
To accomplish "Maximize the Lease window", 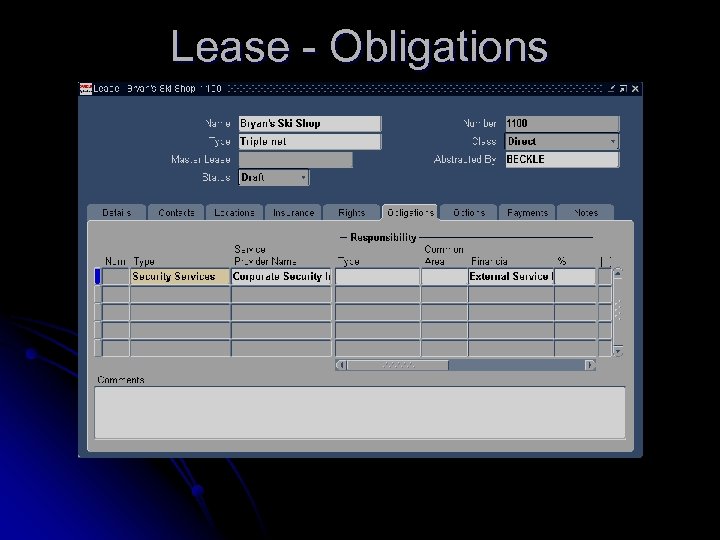I will [x=623, y=88].
